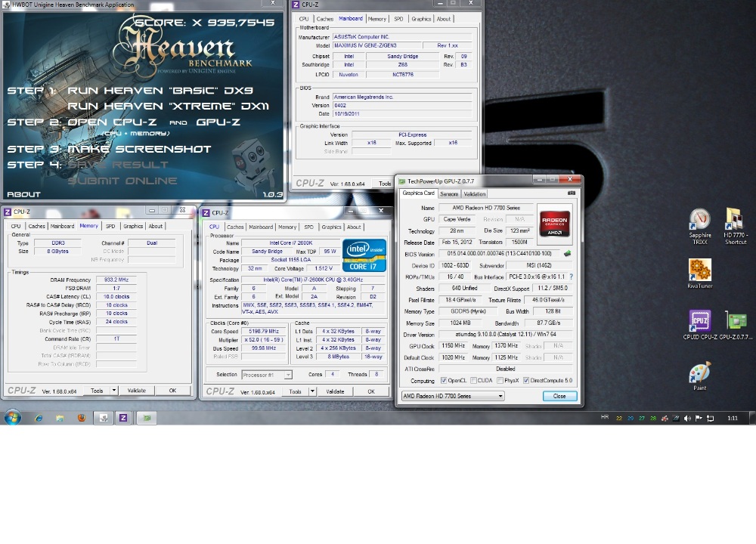Open Caches tab in CPU-Z Mainboard window
The height and width of the screenshot is (544, 756).
click(324, 19)
